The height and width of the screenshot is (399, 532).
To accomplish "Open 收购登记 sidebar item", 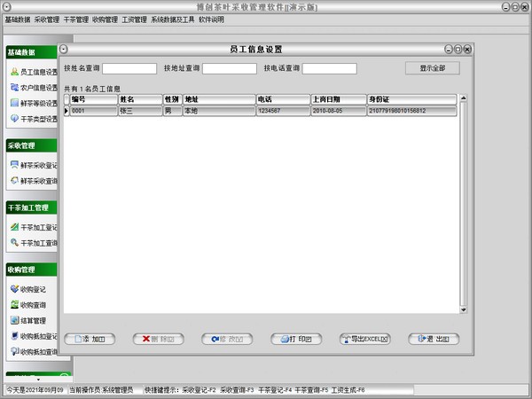I will (34, 289).
